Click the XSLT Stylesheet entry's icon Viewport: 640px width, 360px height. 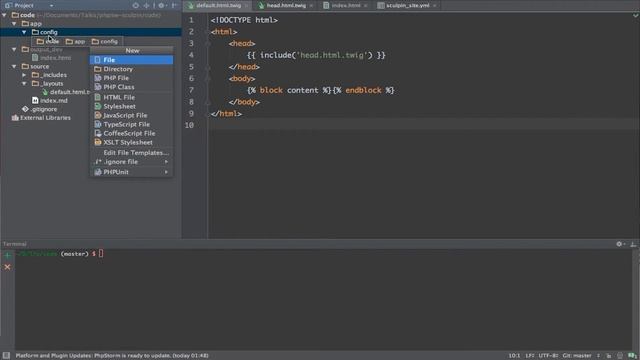[98, 142]
